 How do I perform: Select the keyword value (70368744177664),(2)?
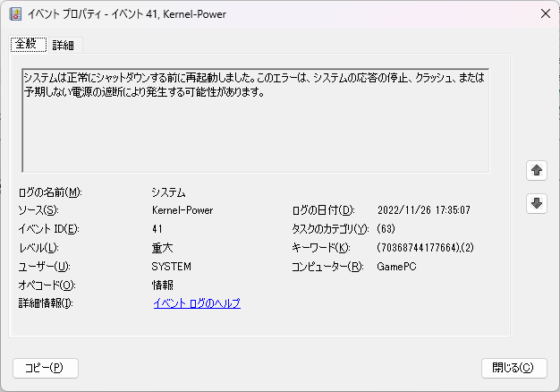tap(425, 248)
